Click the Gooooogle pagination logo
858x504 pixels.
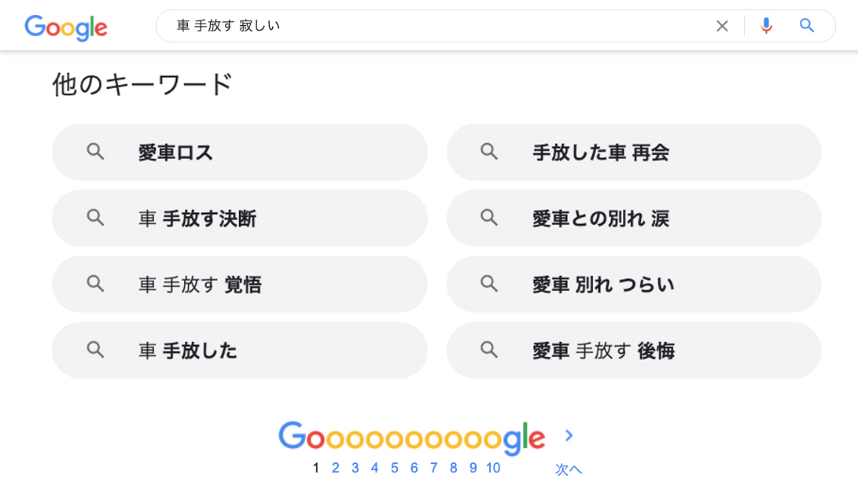411,437
